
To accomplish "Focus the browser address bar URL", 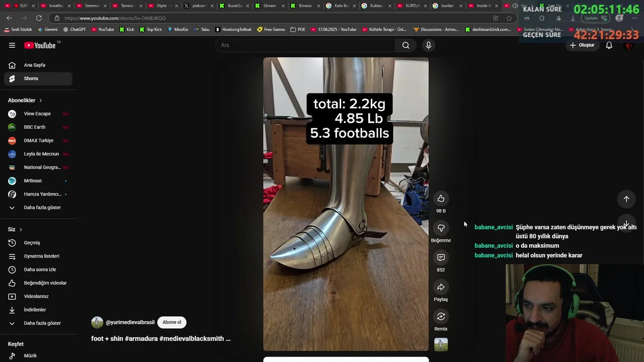I will pyautogui.click(x=115, y=18).
